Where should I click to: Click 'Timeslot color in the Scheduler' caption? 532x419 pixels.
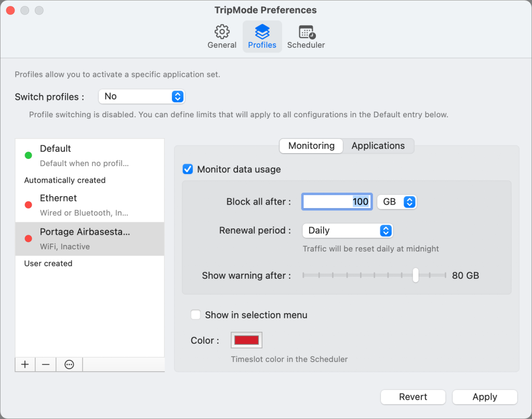pos(289,359)
